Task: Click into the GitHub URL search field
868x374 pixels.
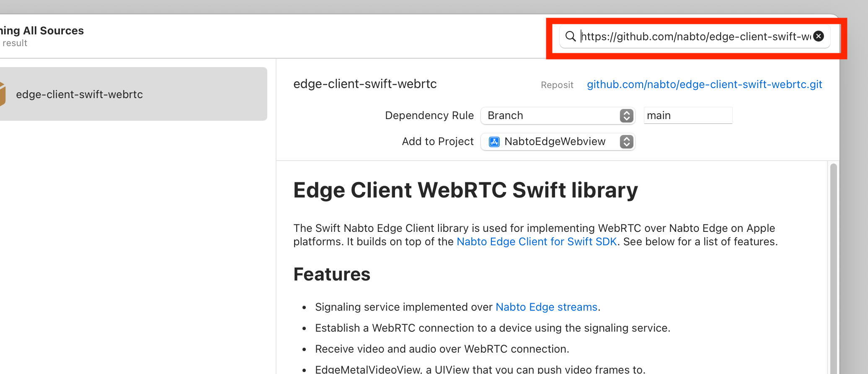Action: tap(695, 36)
